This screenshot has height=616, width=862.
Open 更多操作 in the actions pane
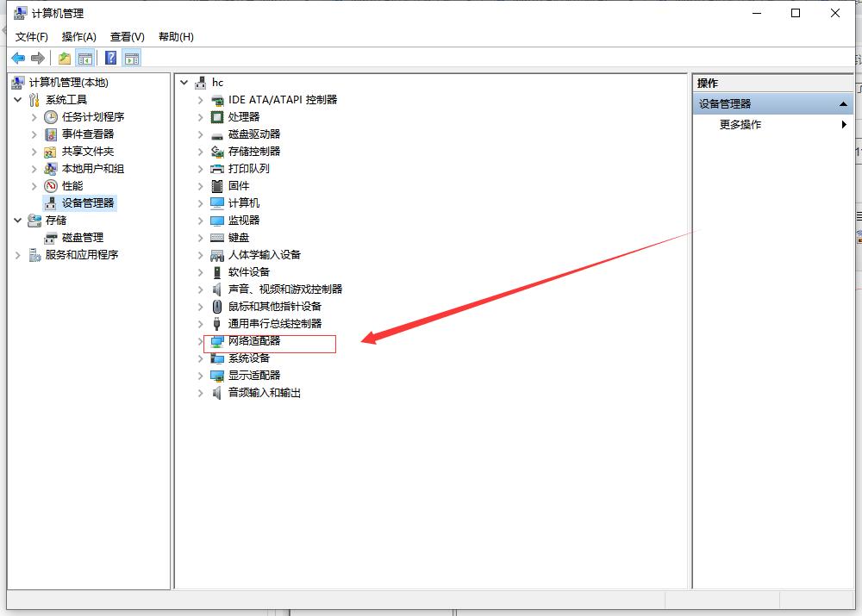740,125
